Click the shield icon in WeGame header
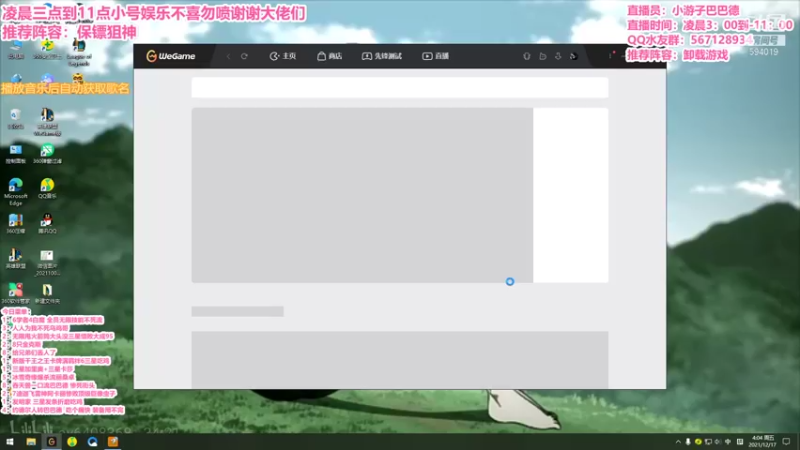Screen dimensions: 800x450 (x=527, y=56)
